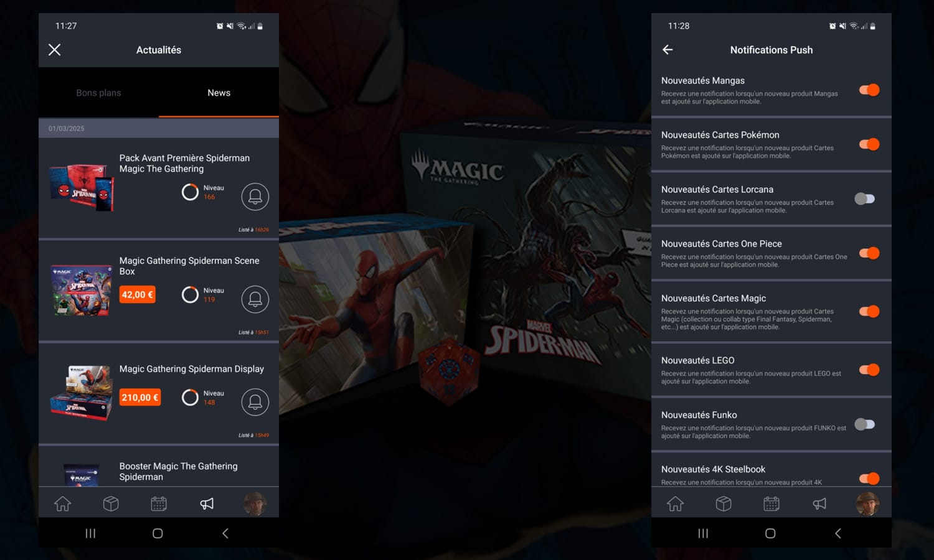
Task: Switch to the Bons plans tab
Action: click(x=98, y=93)
